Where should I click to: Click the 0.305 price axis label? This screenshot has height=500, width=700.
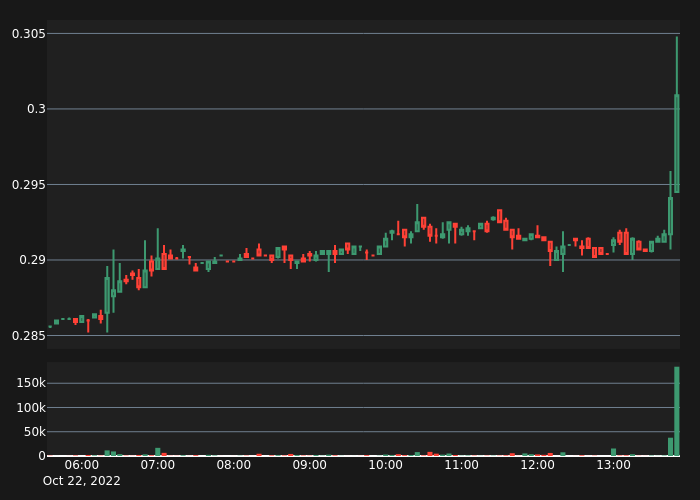29,34
